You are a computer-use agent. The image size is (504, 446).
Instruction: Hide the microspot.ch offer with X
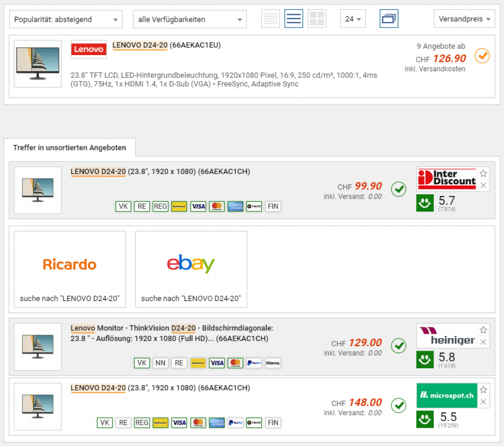[483, 402]
